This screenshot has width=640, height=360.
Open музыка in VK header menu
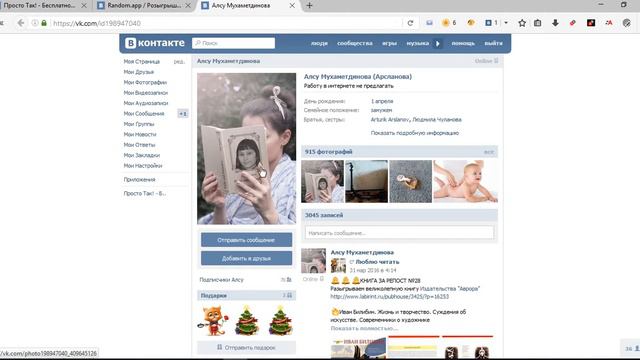418,43
